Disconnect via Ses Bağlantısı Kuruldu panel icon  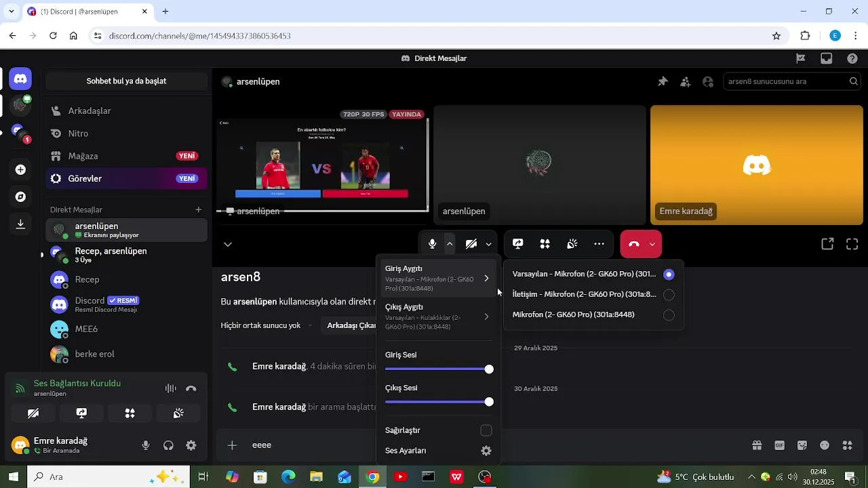[x=191, y=388]
